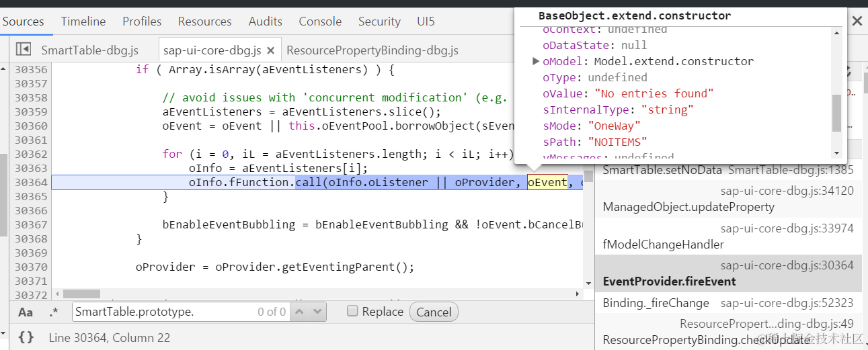This screenshot has height=350, width=868.
Task: Click the horizontal scrollbar right arrow
Action: pos(578,294)
